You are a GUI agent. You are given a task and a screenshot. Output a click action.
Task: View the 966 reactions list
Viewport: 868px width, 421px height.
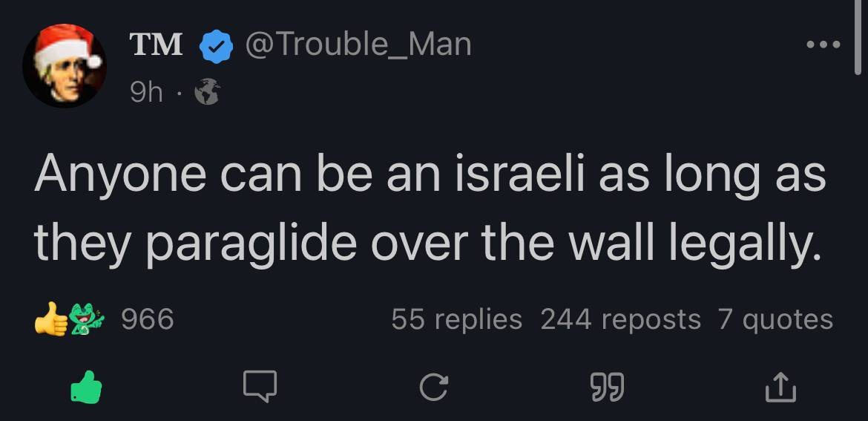[x=147, y=319]
